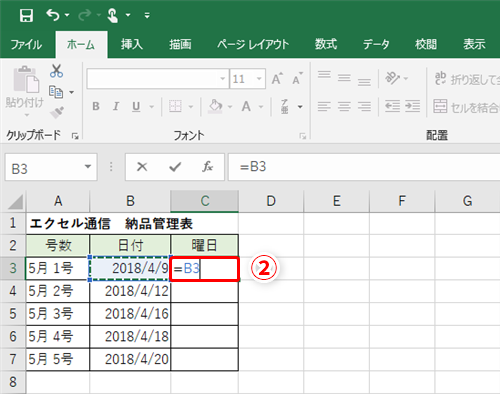
Task: Open the 数式 tab
Action: point(326,44)
